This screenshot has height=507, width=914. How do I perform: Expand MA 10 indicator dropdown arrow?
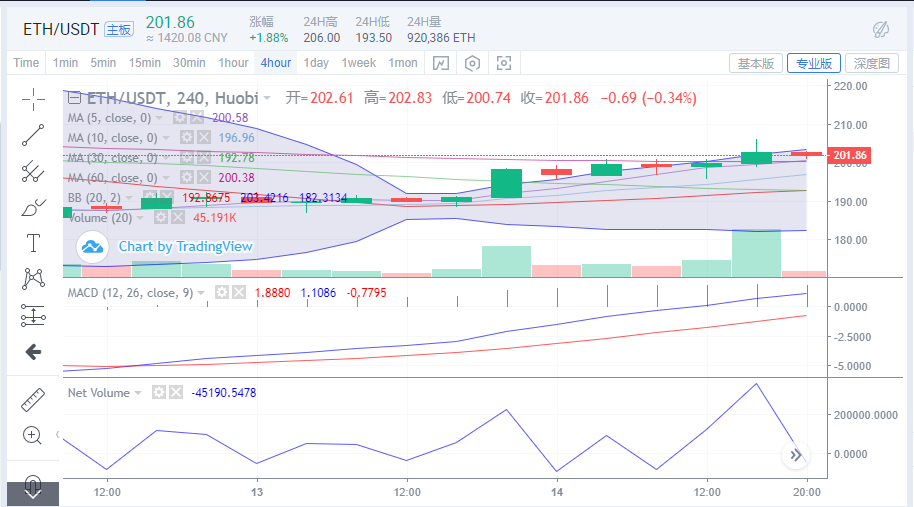[166, 138]
